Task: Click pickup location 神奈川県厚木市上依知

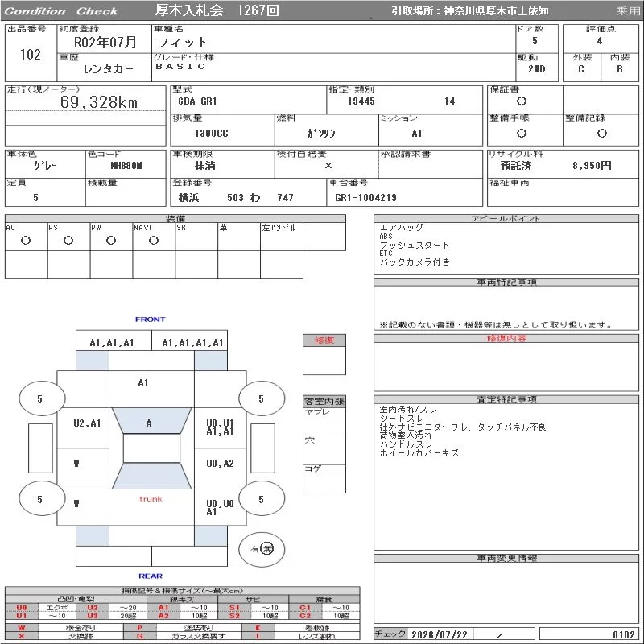Action: coord(496,11)
